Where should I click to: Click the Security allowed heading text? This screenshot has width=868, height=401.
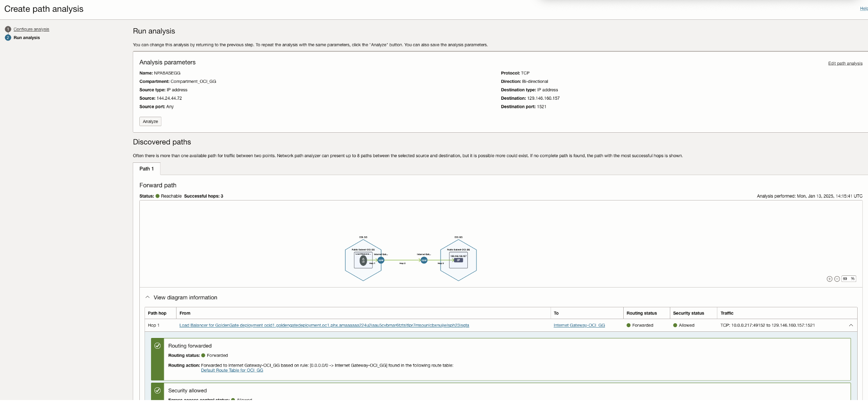tap(188, 391)
